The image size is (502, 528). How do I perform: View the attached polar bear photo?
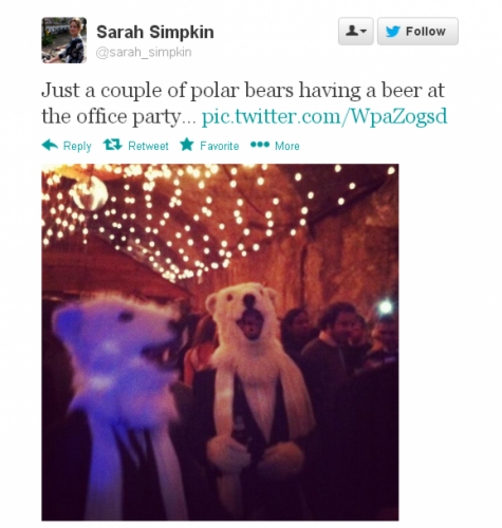point(220,342)
